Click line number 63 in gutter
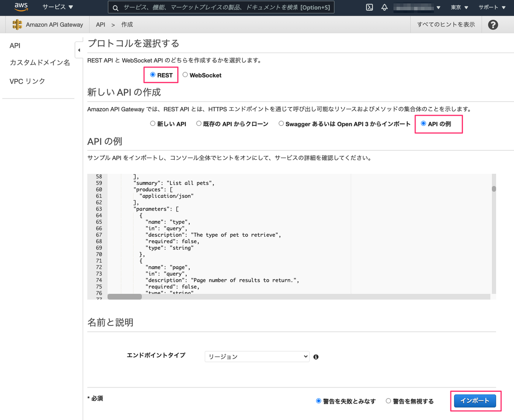Screen dimensions: 514x420 tap(99, 209)
